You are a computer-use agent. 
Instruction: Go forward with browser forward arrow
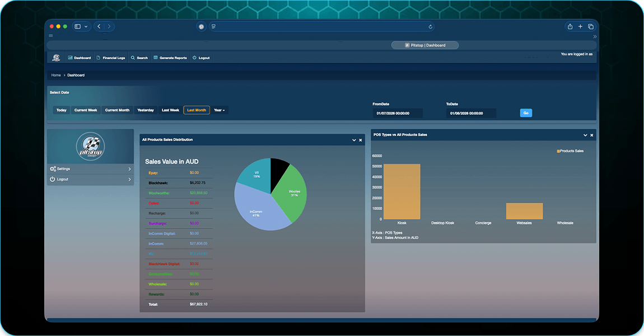[109, 26]
